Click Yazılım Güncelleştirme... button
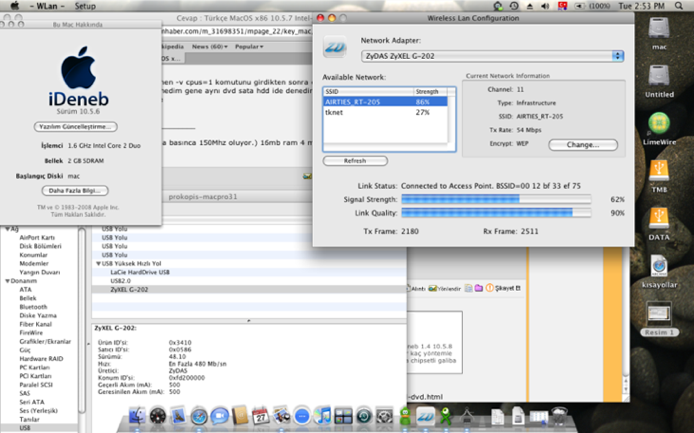694x433 pixels. 75,127
